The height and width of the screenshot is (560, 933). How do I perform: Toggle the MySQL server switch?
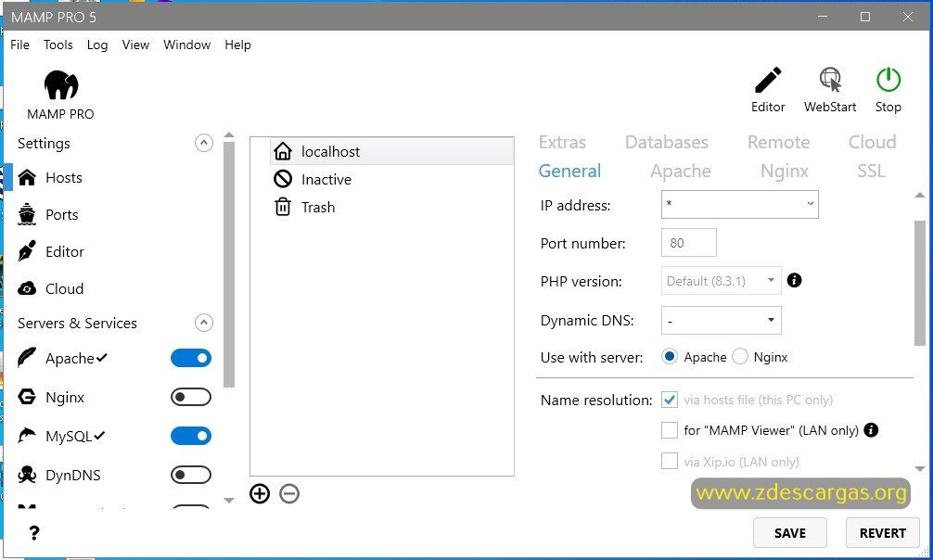tap(191, 436)
